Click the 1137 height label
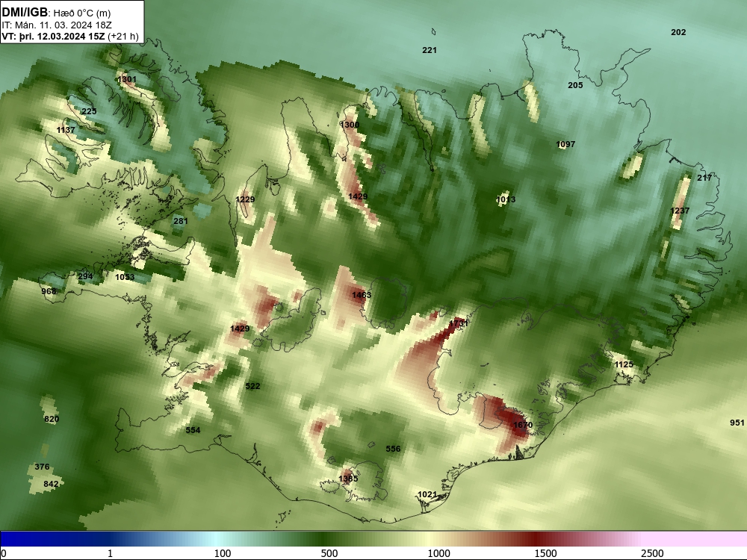 click(66, 130)
